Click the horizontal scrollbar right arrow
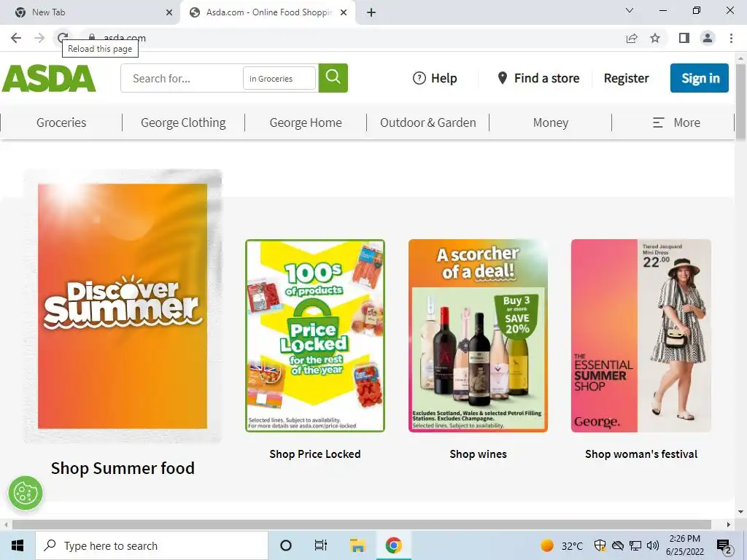The width and height of the screenshot is (747, 560). [x=729, y=525]
